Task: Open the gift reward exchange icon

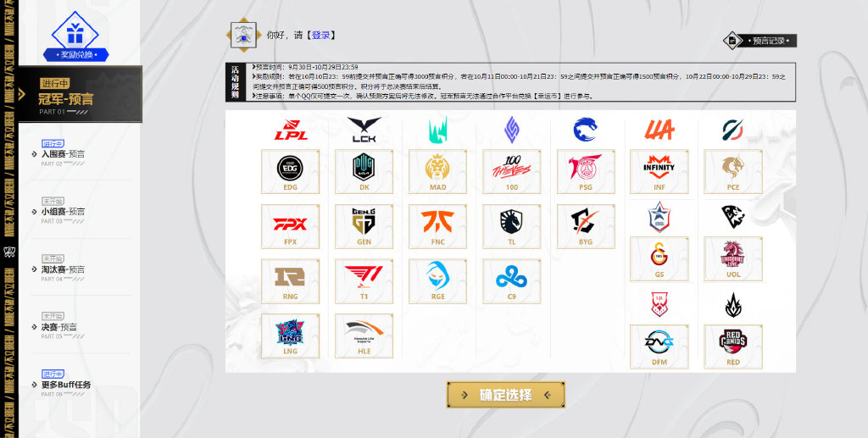Action: [x=75, y=33]
